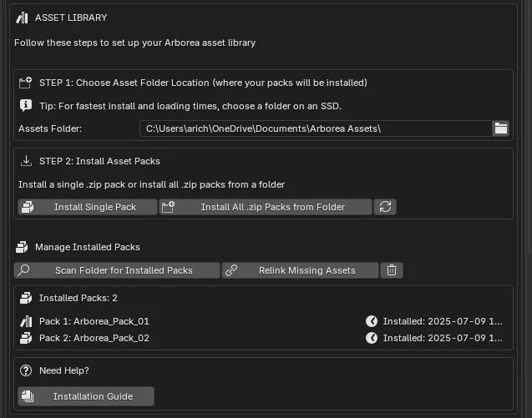Click the Manage Installed Packs stack icon
This screenshot has height=418, width=532.
(x=22, y=247)
